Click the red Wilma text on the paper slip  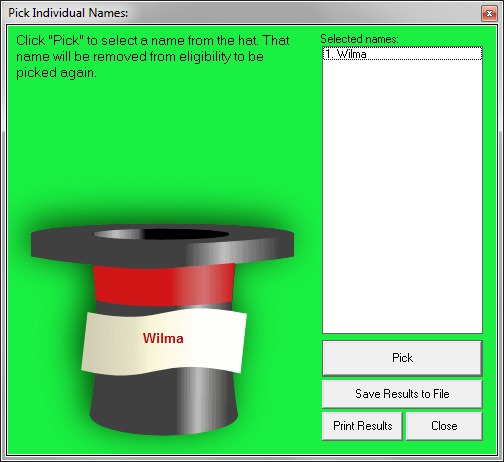pos(163,338)
